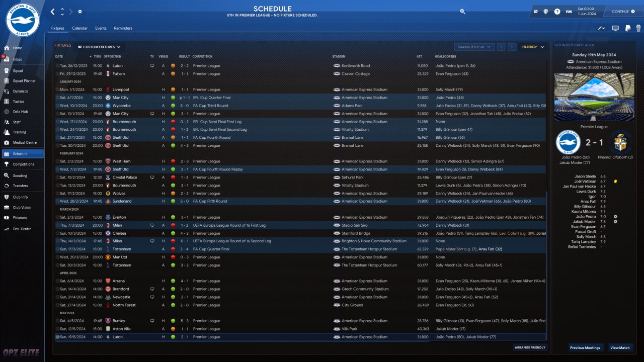Open the Transfers screen
This screenshot has height=362, width=644.
tap(22, 186)
